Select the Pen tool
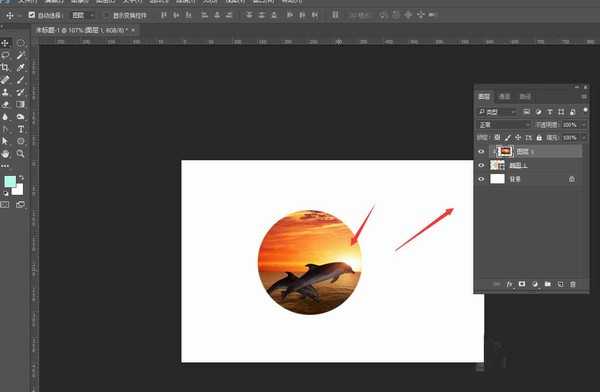Image resolution: width=600 pixels, height=392 pixels. click(x=5, y=129)
